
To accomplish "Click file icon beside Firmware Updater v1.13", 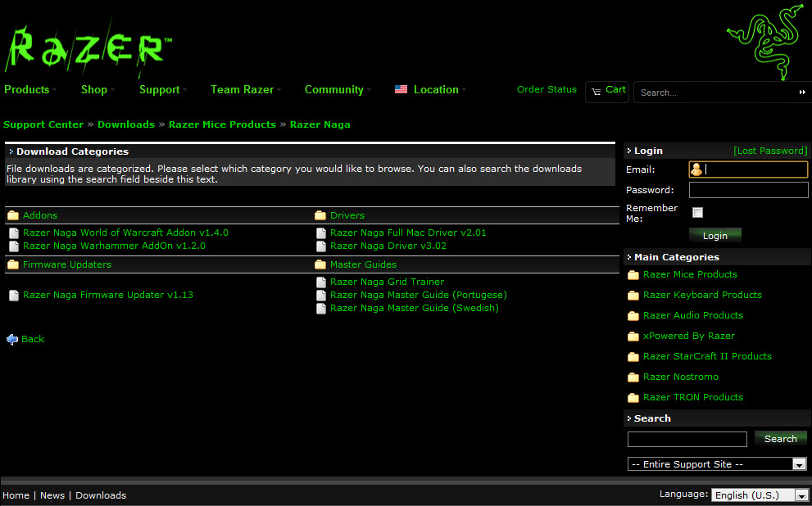I will click(x=14, y=295).
